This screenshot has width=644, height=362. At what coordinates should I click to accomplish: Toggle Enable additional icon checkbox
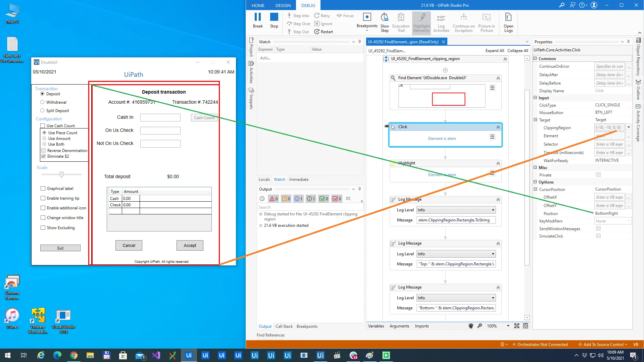pyautogui.click(x=43, y=208)
